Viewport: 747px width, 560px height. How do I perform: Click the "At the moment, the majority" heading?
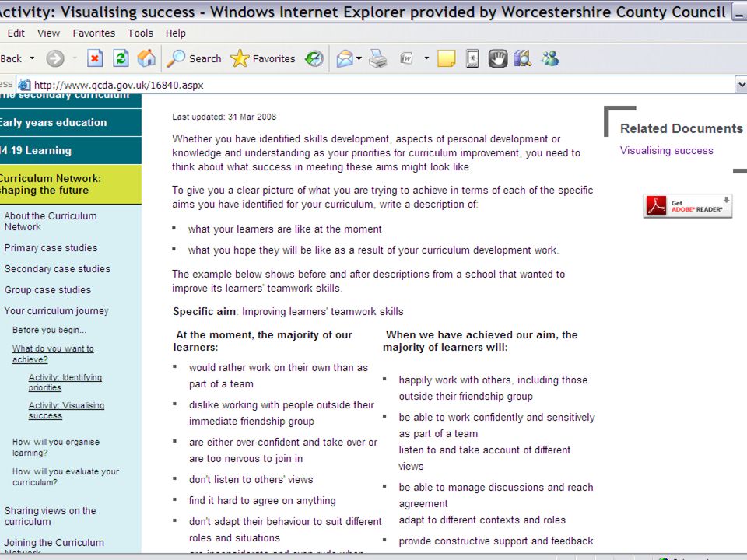click(262, 341)
